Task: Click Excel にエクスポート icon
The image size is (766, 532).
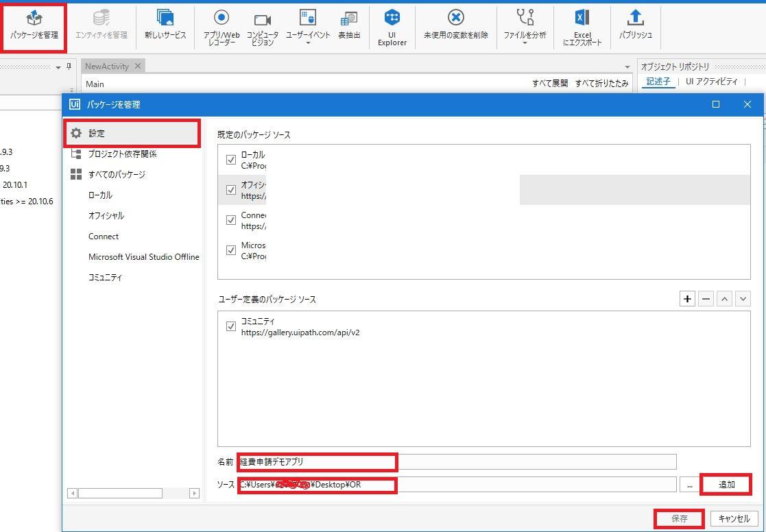Action: (x=582, y=28)
